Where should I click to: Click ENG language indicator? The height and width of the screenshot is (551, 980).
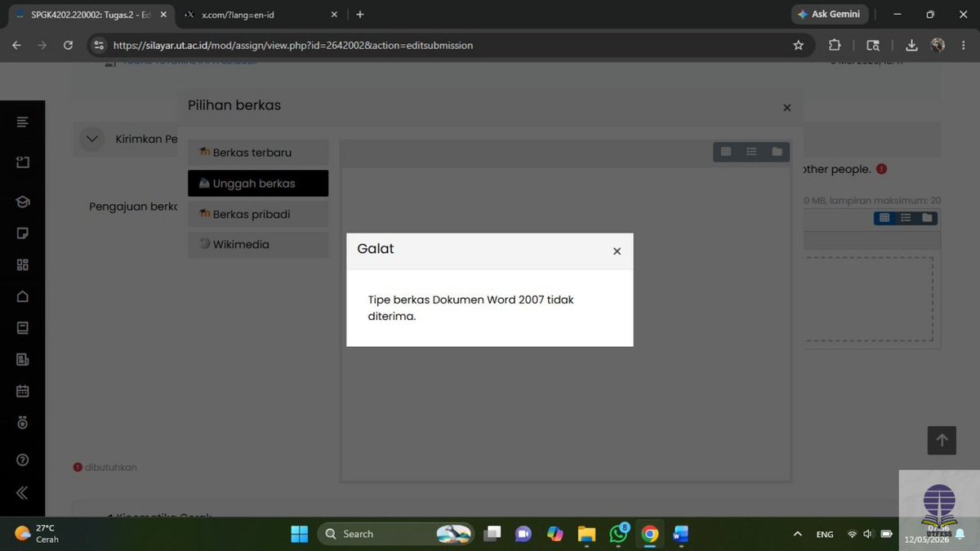(x=825, y=535)
